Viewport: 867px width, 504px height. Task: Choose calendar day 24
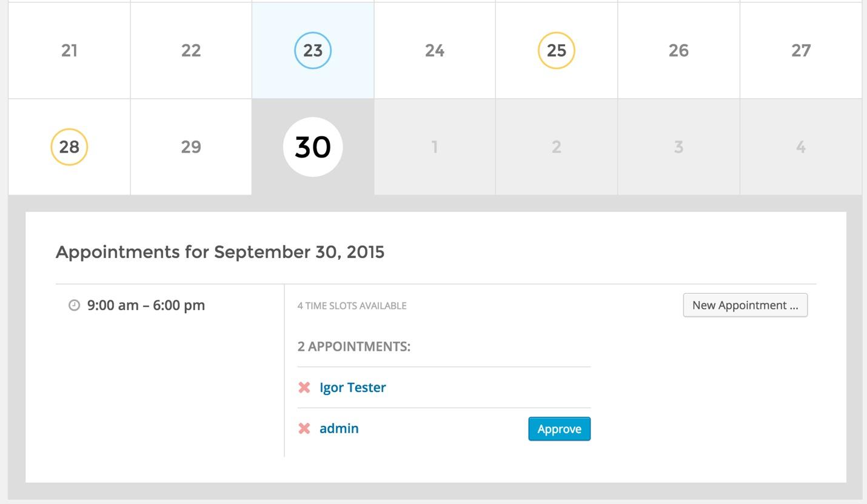pyautogui.click(x=435, y=50)
